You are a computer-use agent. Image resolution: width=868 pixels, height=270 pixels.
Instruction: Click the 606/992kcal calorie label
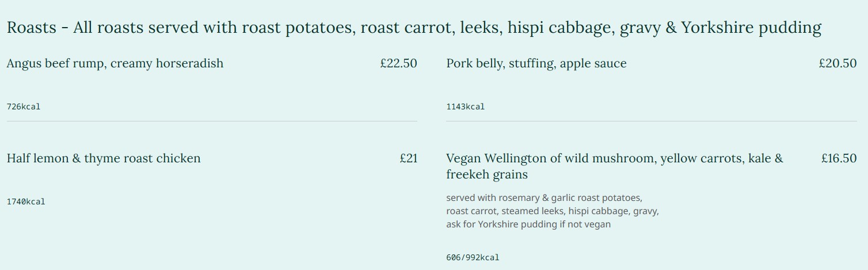pyautogui.click(x=473, y=257)
